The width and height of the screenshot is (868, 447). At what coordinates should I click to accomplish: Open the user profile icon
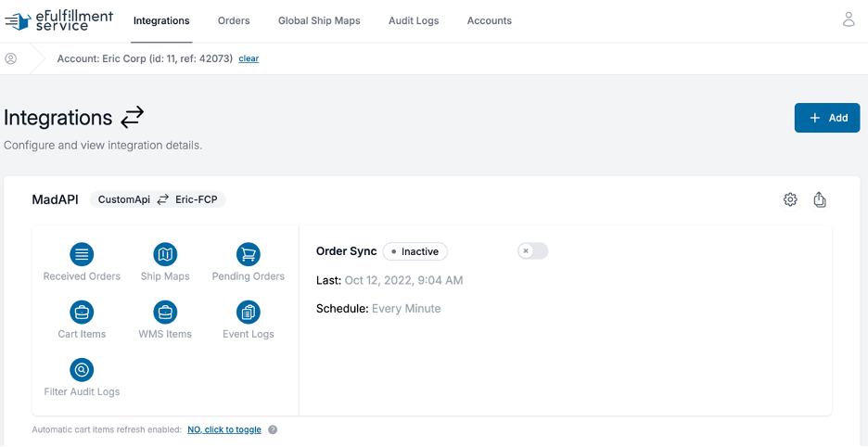coord(849,19)
